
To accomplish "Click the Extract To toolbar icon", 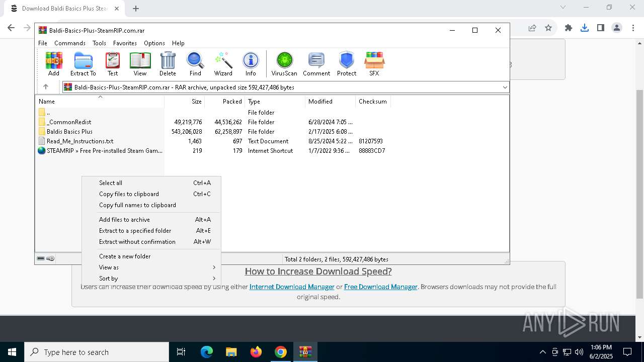I will tap(83, 64).
